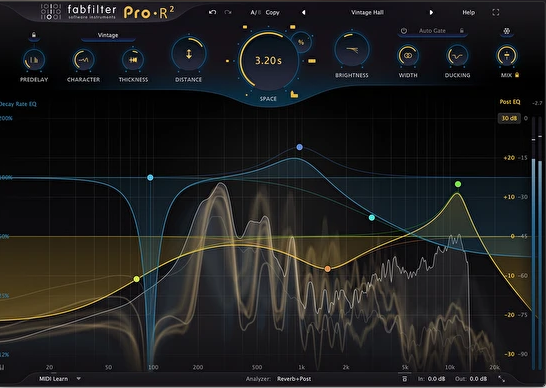Screen dimensions: 546x388
Task: Open the Vintage Hall preset menu
Action: 367,13
